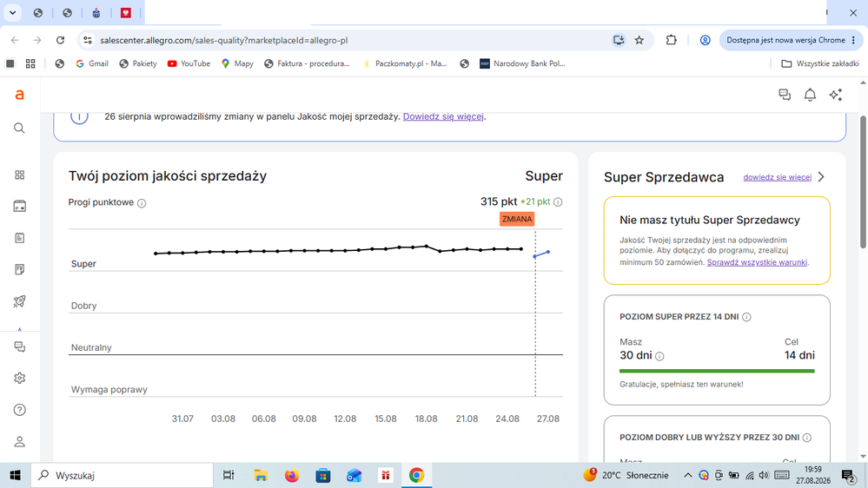
Task: Click info icon next to Progi punktowe
Action: point(142,203)
